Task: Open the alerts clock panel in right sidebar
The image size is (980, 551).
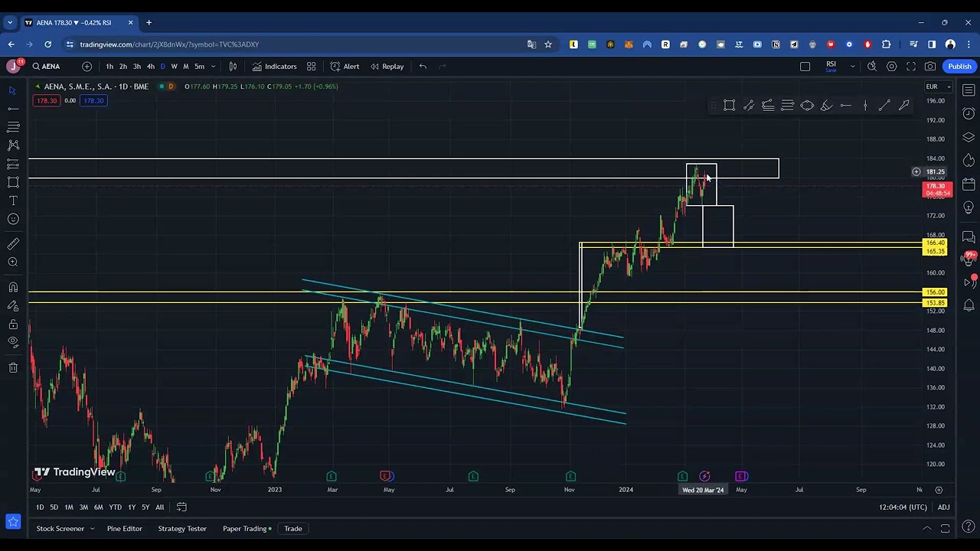Action: pos(969,114)
